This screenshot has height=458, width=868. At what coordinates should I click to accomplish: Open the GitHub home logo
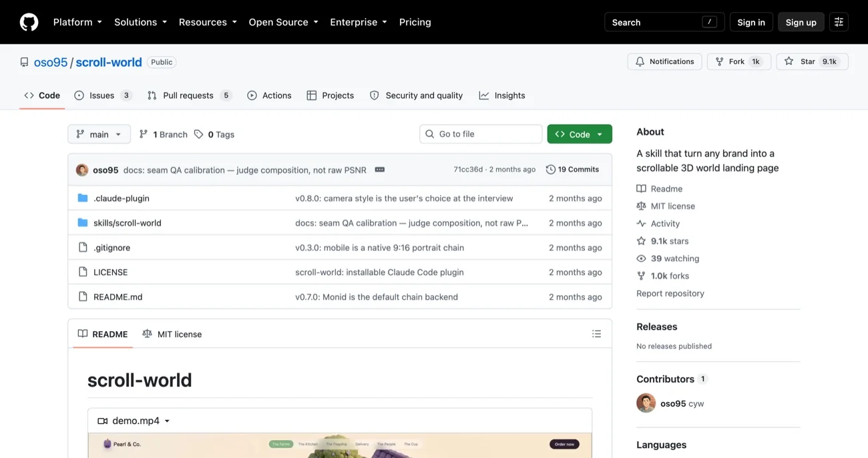(x=29, y=22)
